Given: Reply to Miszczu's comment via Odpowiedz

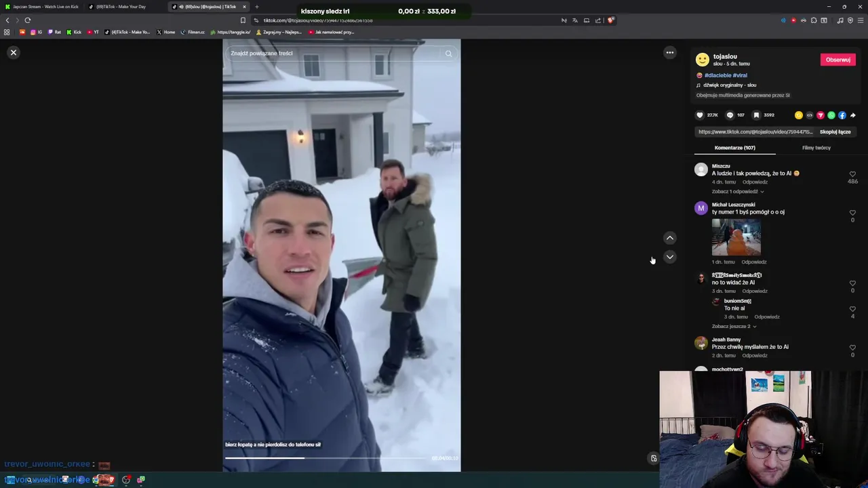Looking at the screenshot, I should [x=755, y=182].
